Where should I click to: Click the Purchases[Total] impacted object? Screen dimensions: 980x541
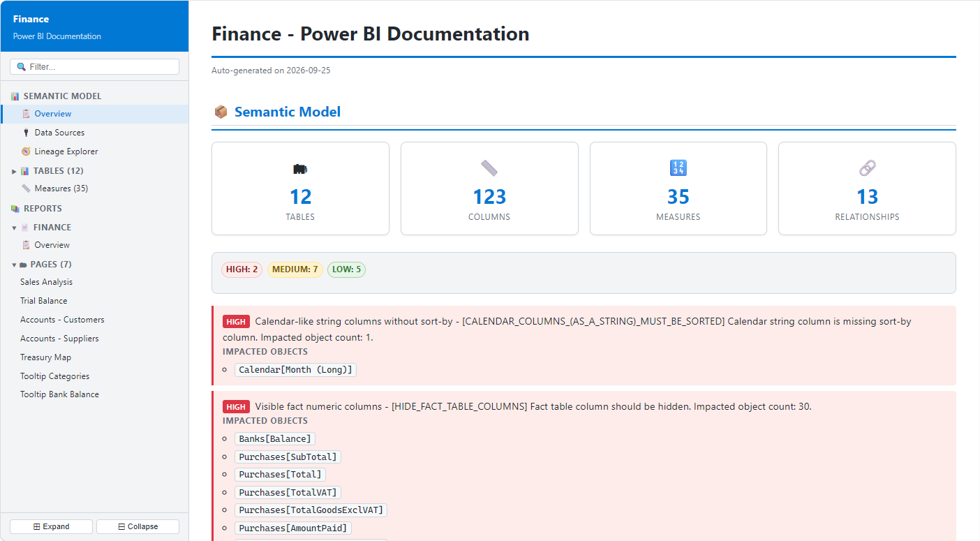[280, 475]
